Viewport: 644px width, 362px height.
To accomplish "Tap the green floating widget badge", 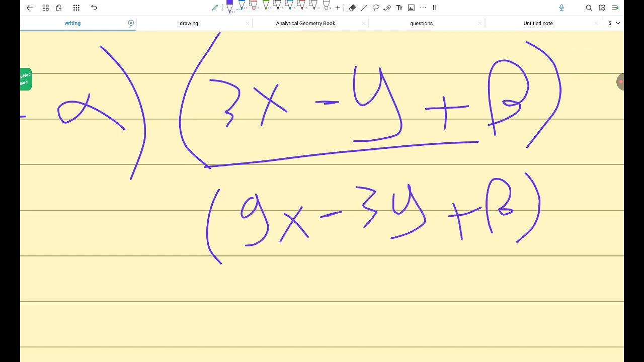I will tap(26, 79).
